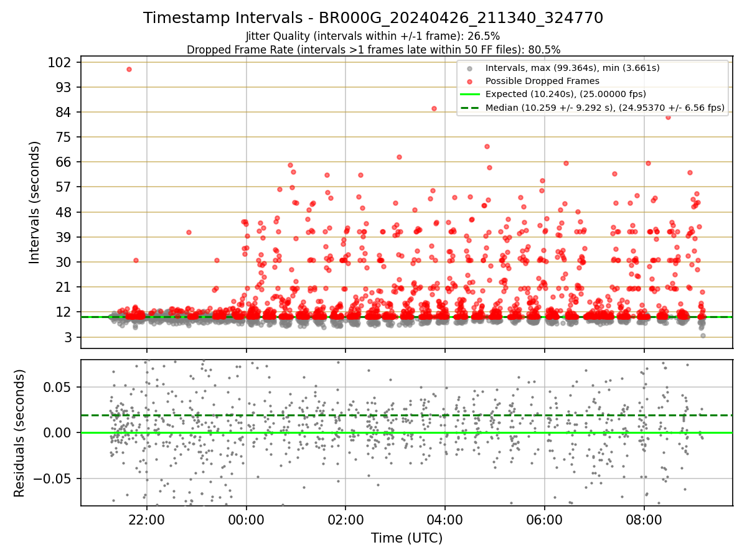Click the 3 tick label on the intervals axis
747x560 pixels.
[x=69, y=337]
